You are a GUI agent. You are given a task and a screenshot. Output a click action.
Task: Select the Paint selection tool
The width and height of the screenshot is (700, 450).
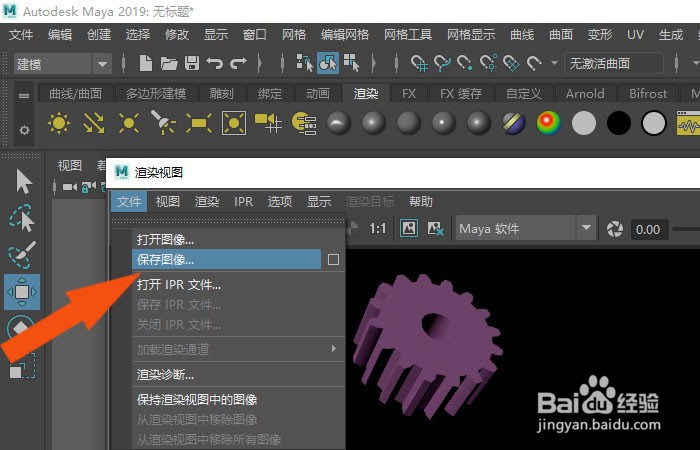tap(21, 255)
